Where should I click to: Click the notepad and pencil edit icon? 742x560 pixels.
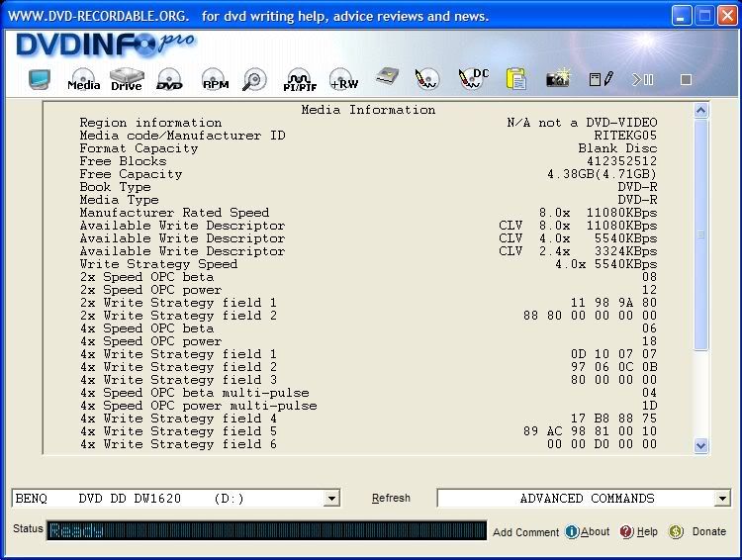[x=601, y=79]
